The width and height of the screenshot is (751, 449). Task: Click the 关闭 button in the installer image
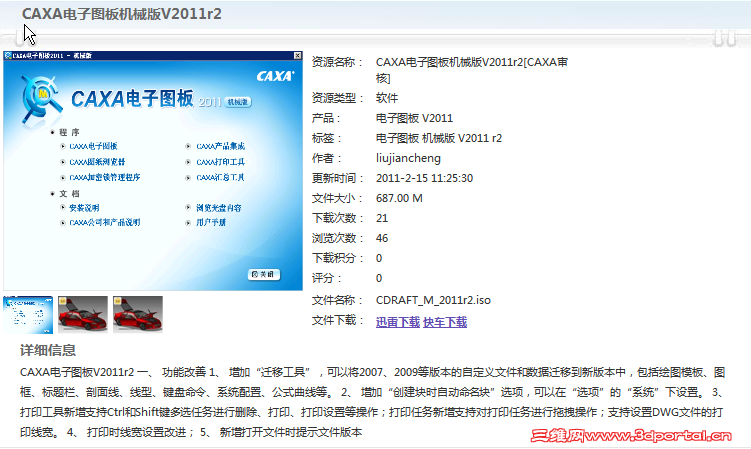[x=264, y=274]
